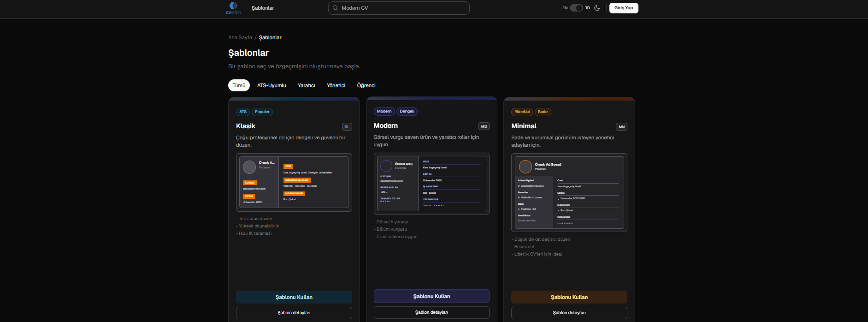This screenshot has height=322, width=868.
Task: Click the Giriş Yap button
Action: point(624,8)
